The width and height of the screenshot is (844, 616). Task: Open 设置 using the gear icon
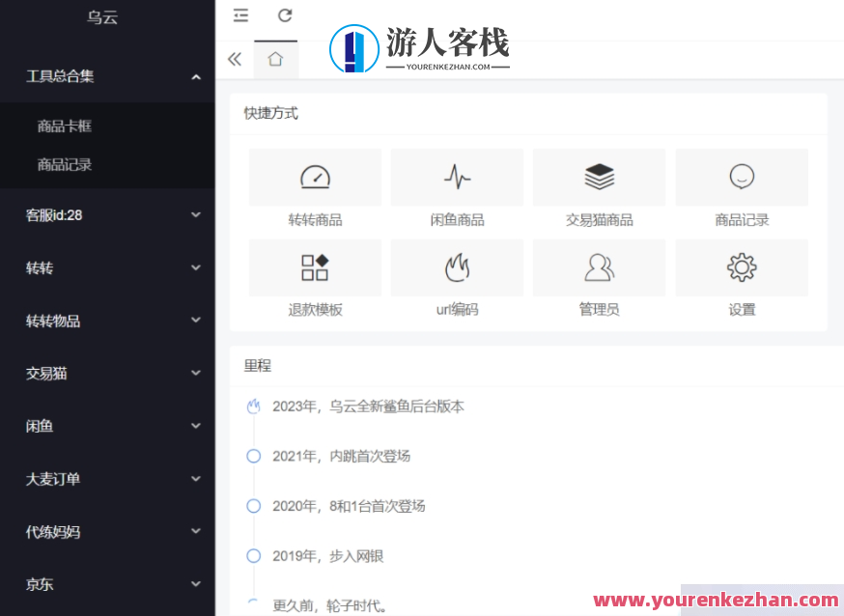[741, 267]
